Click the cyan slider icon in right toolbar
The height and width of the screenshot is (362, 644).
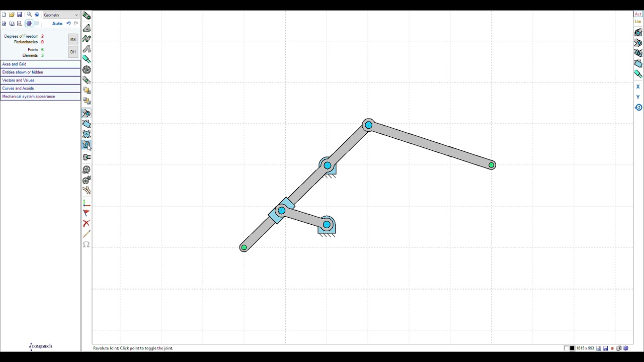[638, 74]
